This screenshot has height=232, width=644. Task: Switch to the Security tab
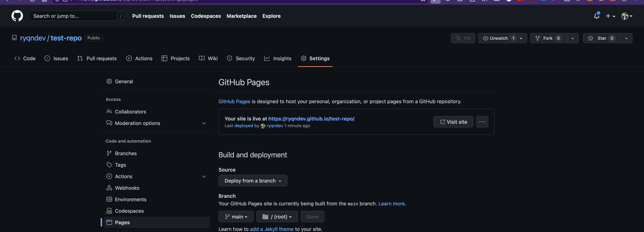click(x=241, y=58)
